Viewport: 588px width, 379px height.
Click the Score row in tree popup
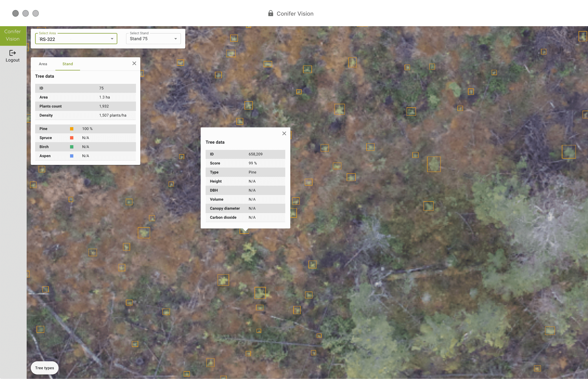pos(245,163)
